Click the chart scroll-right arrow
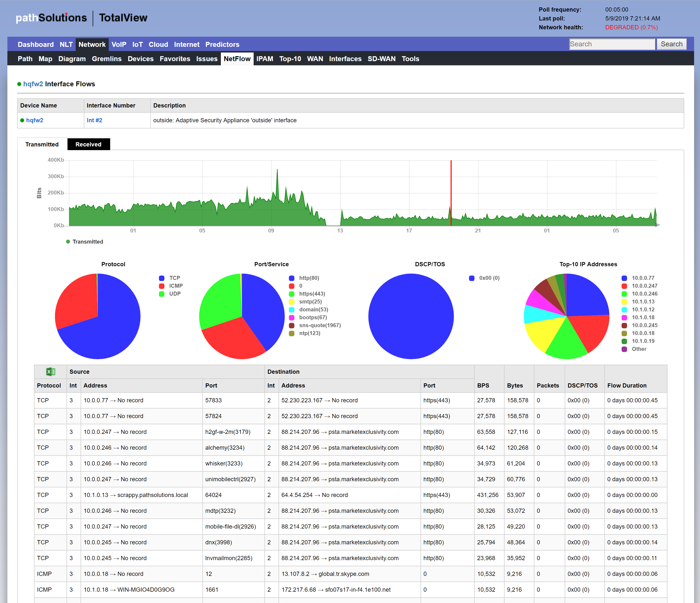700x603 pixels. click(657, 225)
